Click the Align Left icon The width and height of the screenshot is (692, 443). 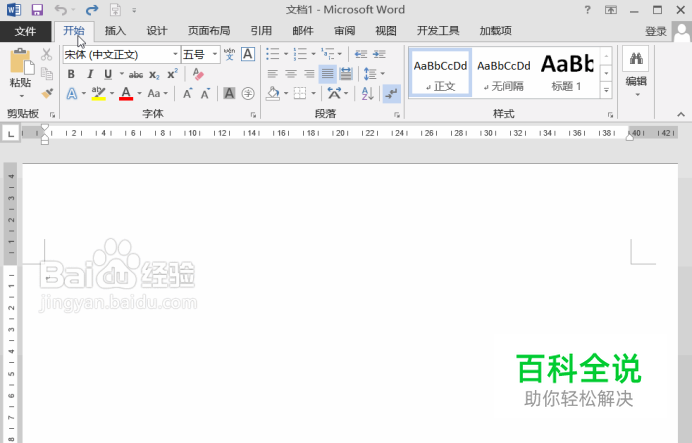pos(272,74)
